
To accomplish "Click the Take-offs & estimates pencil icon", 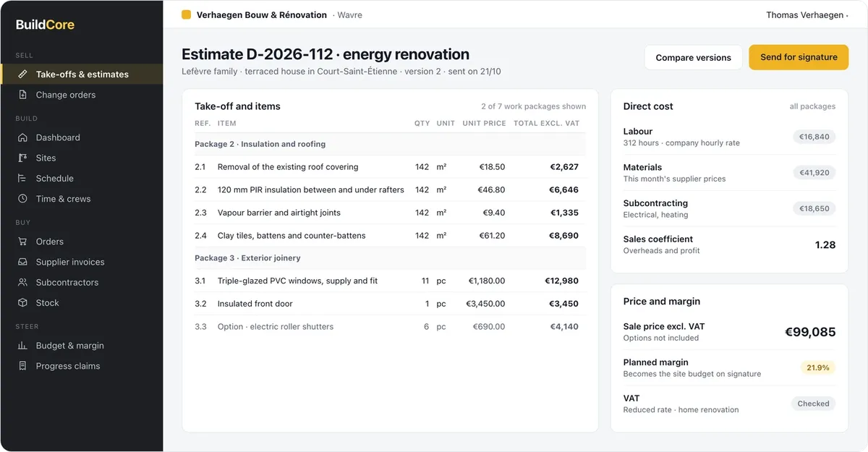I will tap(22, 74).
